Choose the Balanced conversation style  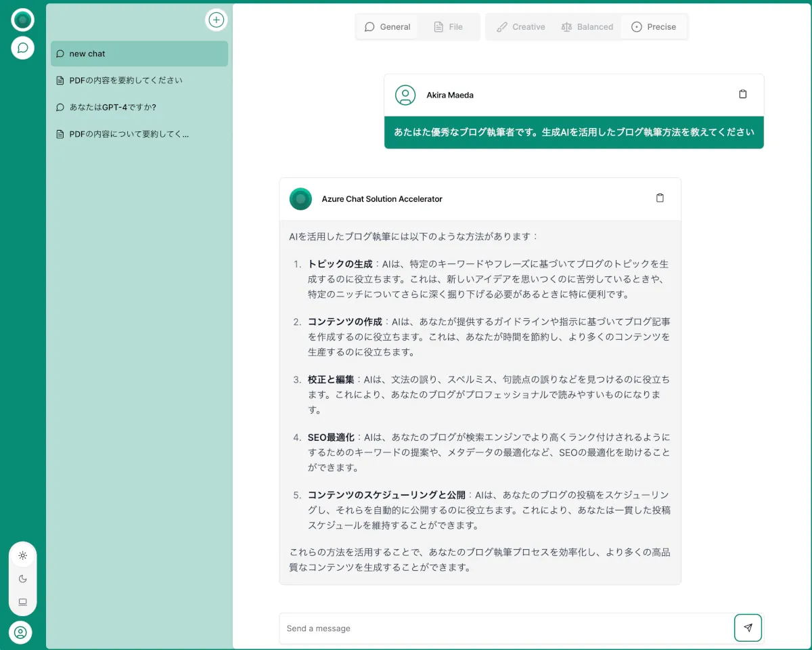(x=587, y=27)
